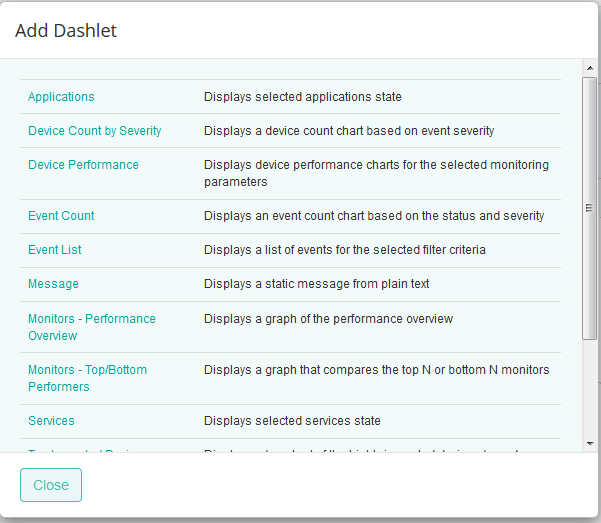The height and width of the screenshot is (523, 601).
Task: Select Device Count by Severity dashlet
Action: click(94, 131)
